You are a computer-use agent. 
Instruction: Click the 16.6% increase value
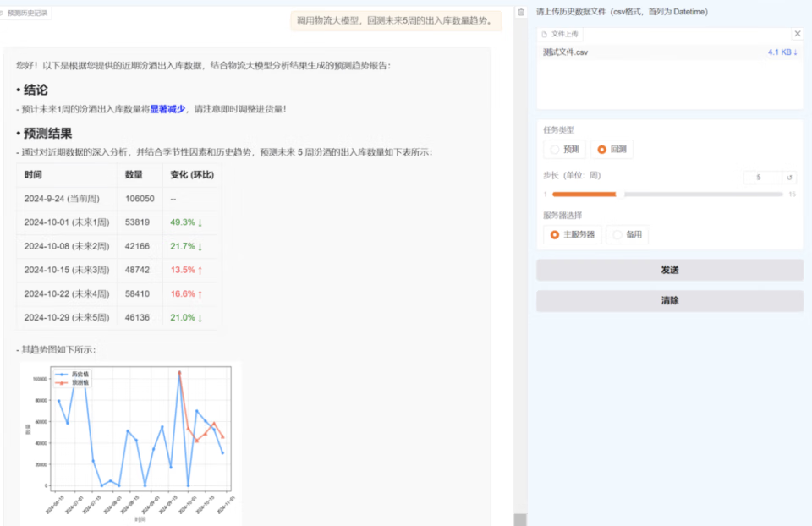(186, 294)
